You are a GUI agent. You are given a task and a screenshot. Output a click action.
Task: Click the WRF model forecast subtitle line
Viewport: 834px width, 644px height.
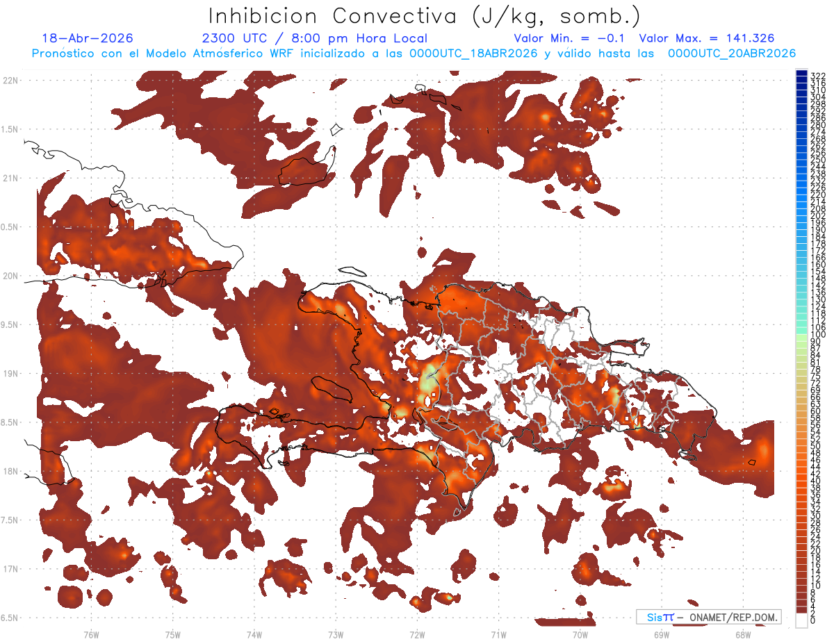414,53
